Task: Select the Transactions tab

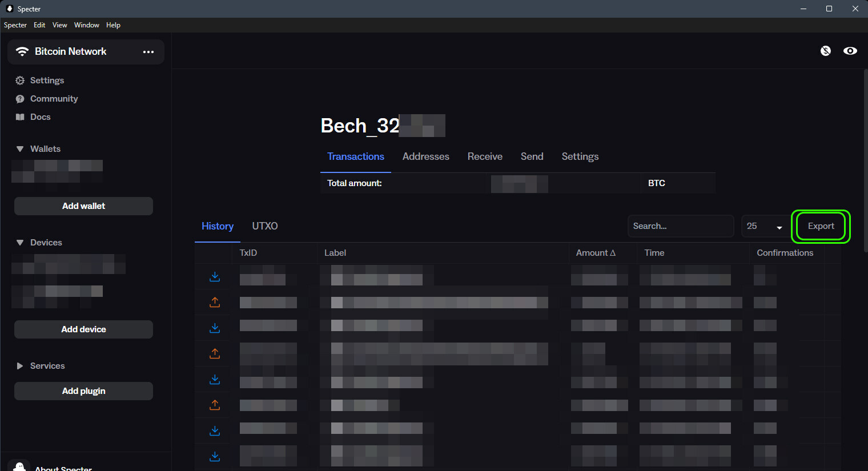Action: tap(356, 156)
